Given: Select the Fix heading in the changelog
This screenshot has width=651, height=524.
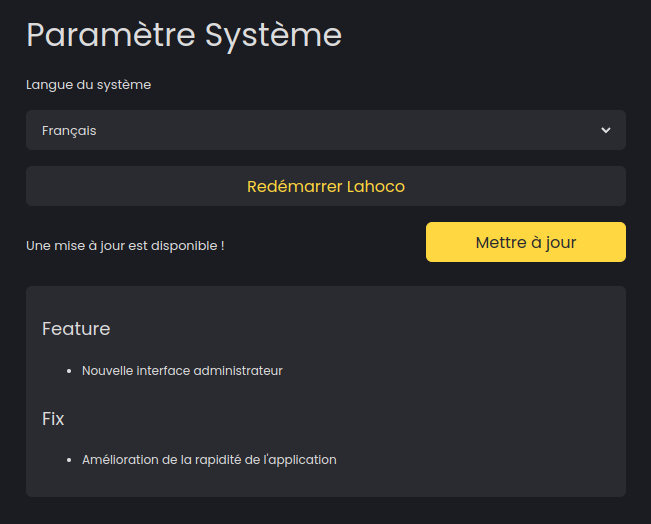Looking at the screenshot, I should tap(53, 419).
